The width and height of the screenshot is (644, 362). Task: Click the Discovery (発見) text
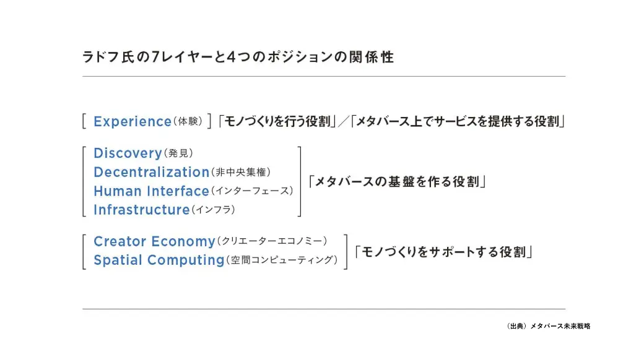(143, 153)
